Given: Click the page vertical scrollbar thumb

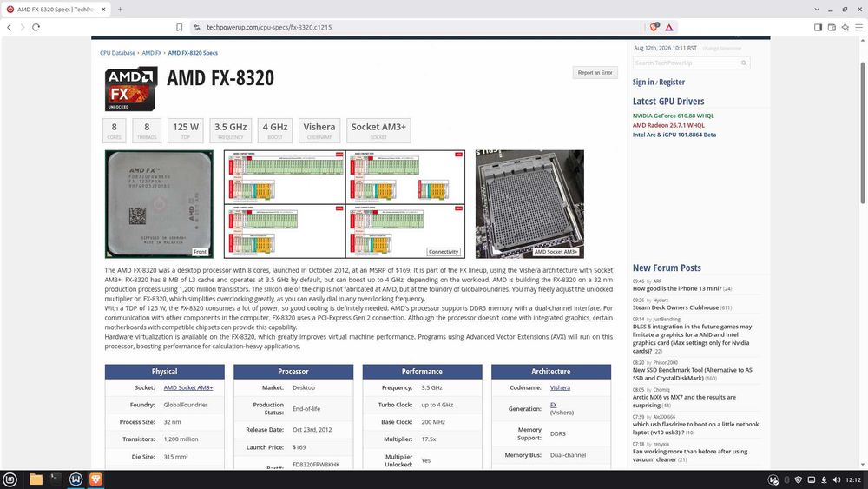Looking at the screenshot, I should [863, 133].
